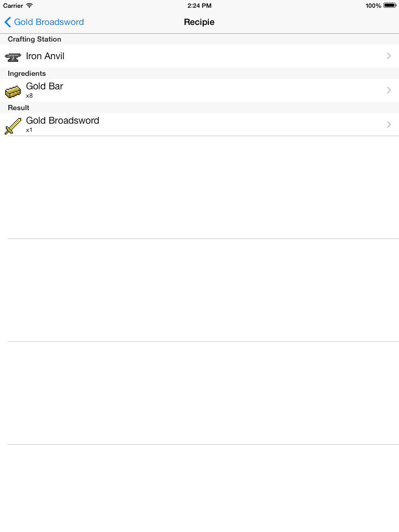Open Iron Anvil details via chevron
The height and width of the screenshot is (532, 399).
[389, 56]
